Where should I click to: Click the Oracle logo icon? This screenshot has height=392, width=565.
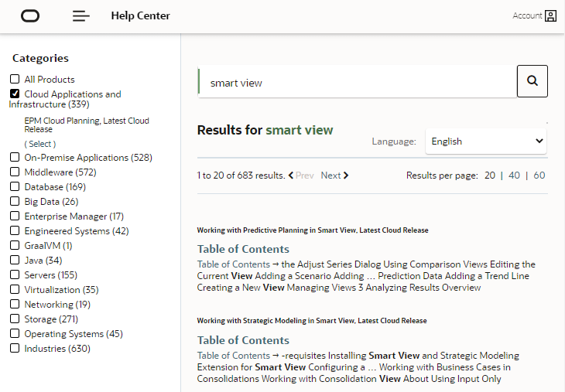click(30, 16)
